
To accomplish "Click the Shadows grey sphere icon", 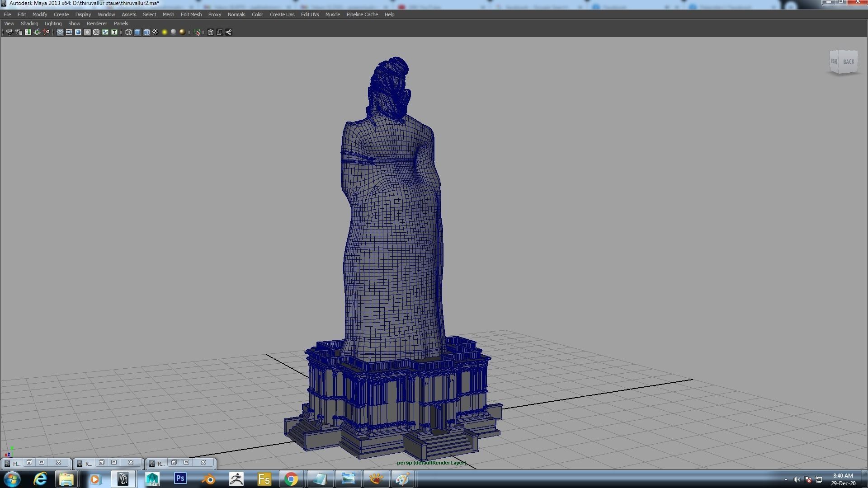I will pos(174,32).
